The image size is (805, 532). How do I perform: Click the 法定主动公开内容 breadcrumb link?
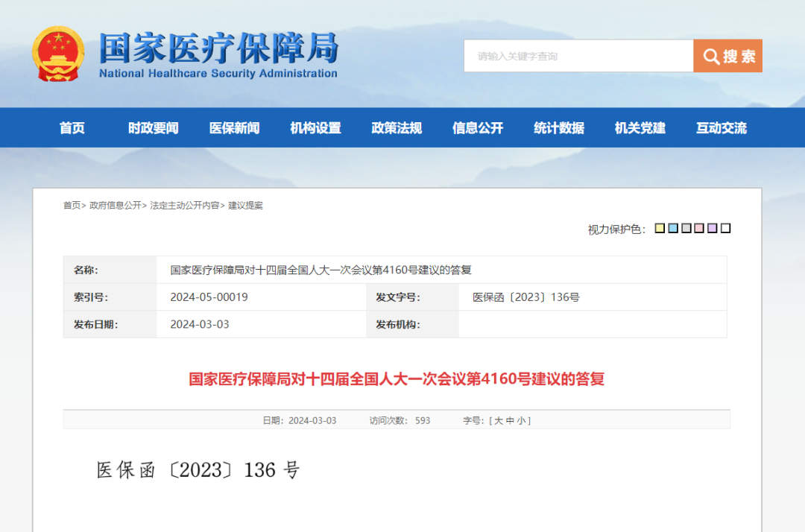(x=184, y=206)
